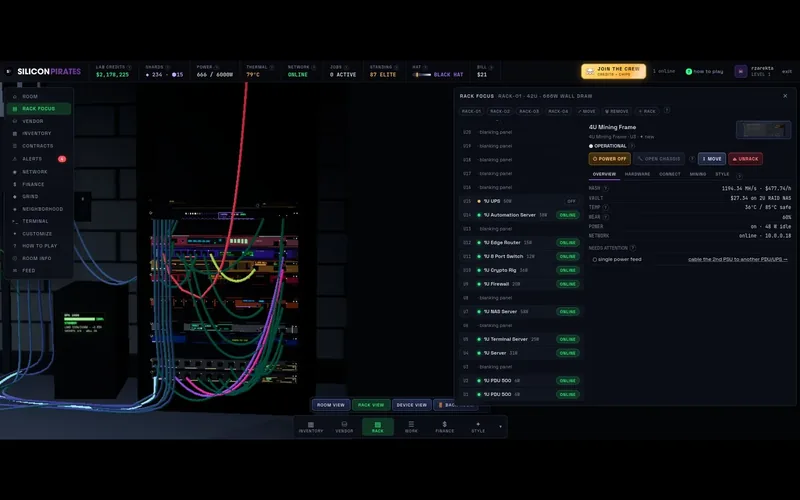800x500 pixels.
Task: Click the blue Move device button
Action: pos(712,159)
